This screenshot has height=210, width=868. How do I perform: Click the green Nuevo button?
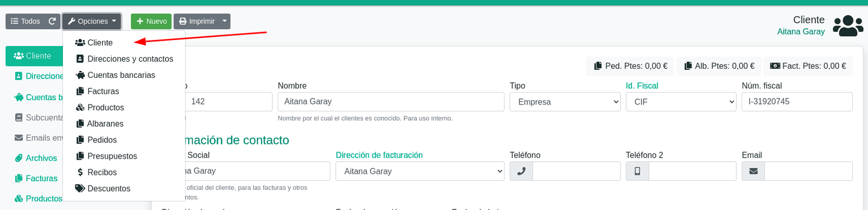(151, 21)
